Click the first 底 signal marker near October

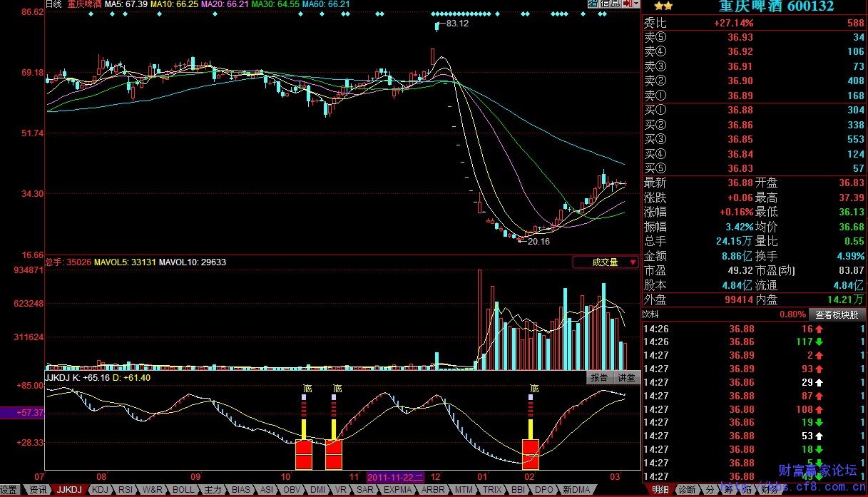(307, 389)
